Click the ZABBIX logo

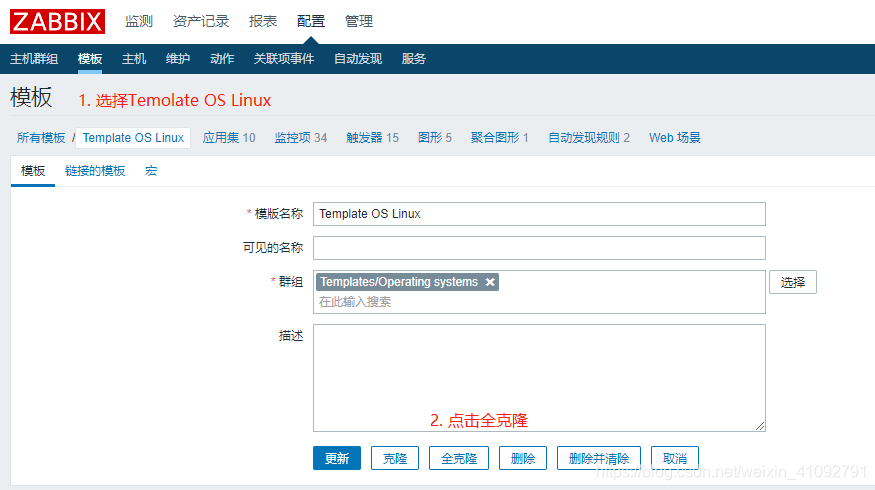tap(57, 21)
